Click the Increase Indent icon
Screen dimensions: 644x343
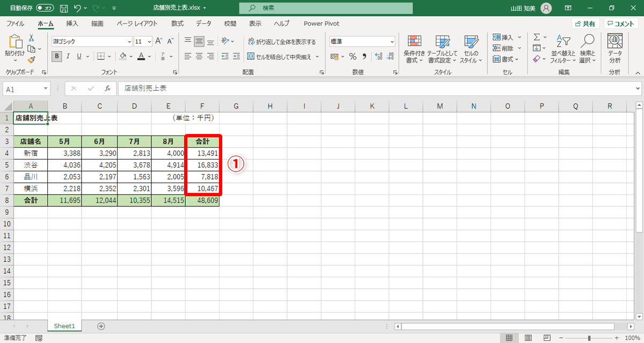point(236,56)
